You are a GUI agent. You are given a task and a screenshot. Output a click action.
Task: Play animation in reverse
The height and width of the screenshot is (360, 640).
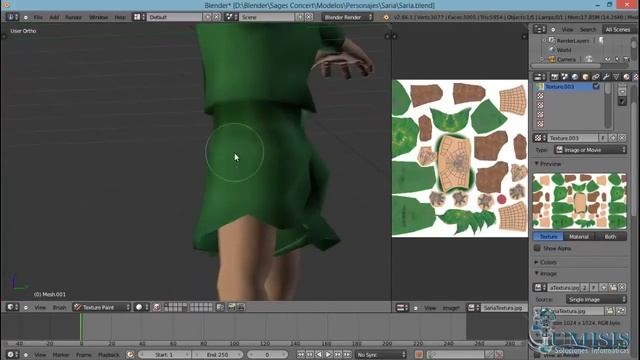point(319,355)
